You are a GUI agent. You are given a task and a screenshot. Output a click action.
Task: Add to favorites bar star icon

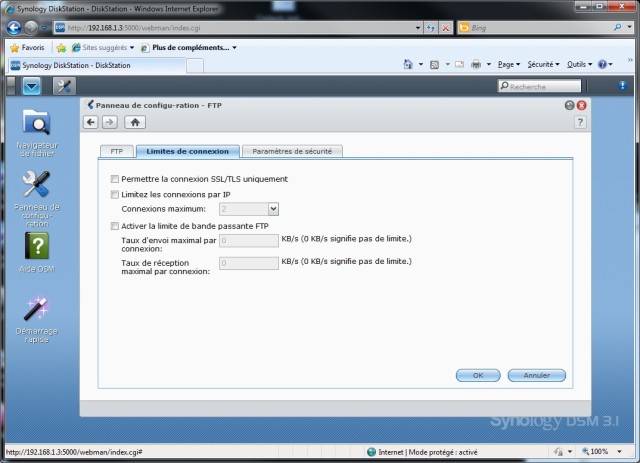(61, 48)
